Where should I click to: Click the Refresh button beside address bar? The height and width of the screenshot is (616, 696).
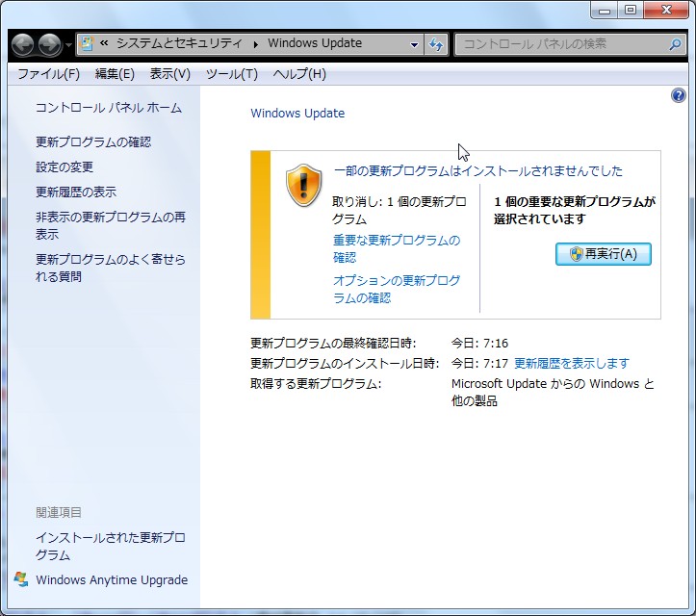pyautogui.click(x=436, y=44)
